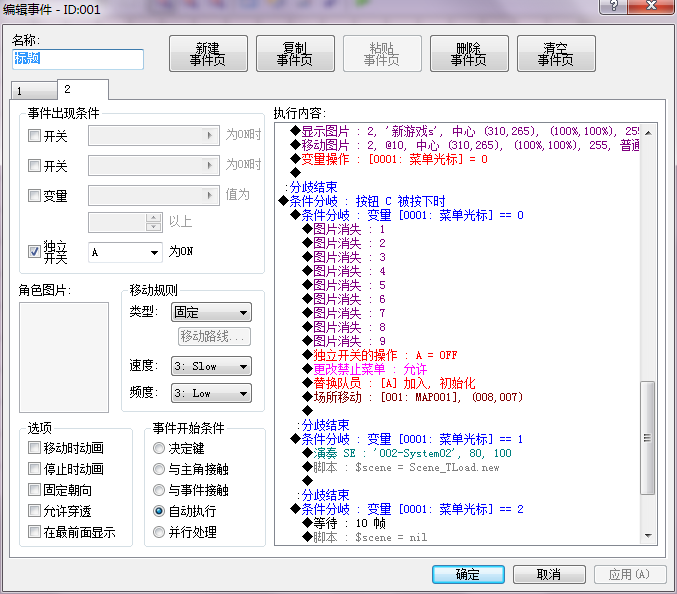Select 决定键 start condition
The height and width of the screenshot is (594, 677).
[x=159, y=448]
